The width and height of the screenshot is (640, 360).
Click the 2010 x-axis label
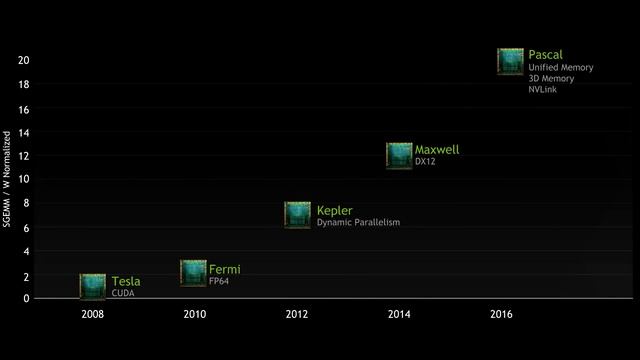(195, 314)
